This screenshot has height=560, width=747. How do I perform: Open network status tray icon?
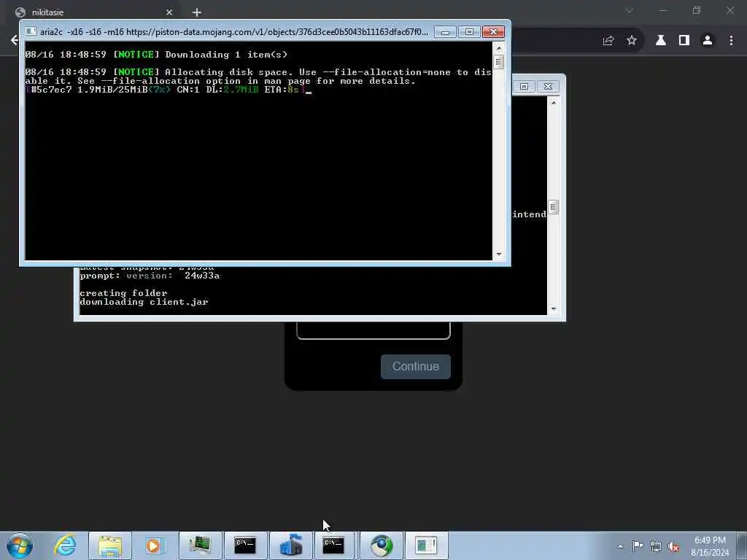[656, 546]
